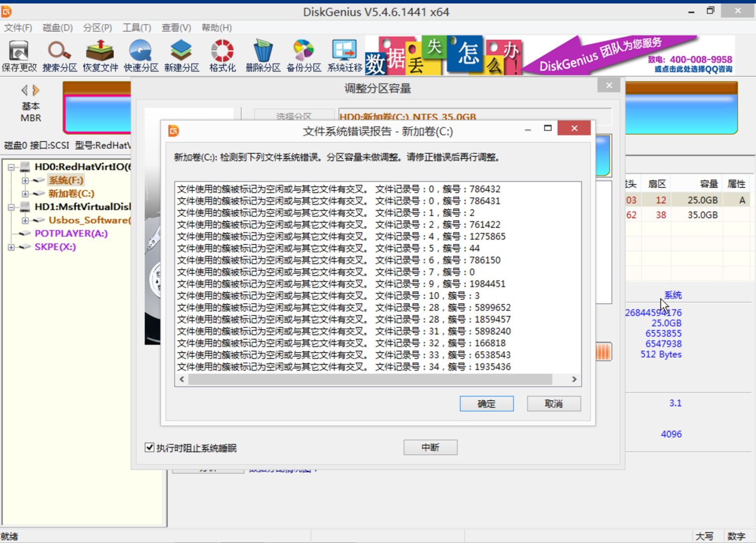Open the 查看(V) menu
Screen dimensions: 756x543
tap(176, 28)
